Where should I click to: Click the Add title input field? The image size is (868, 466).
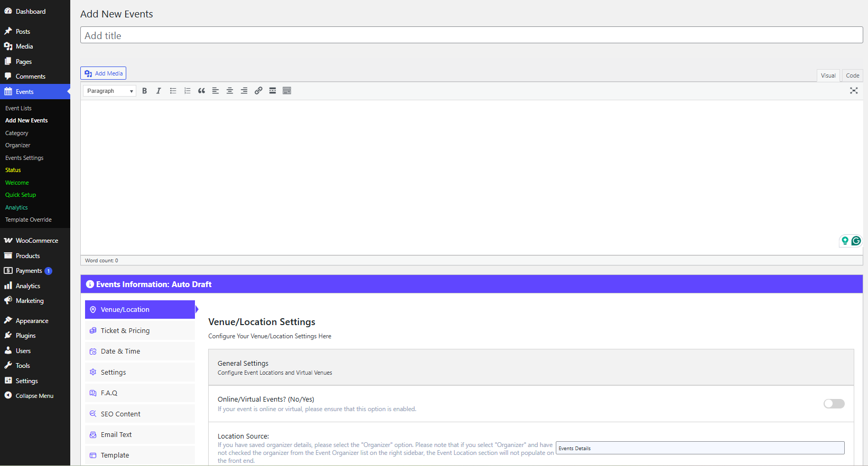click(471, 35)
